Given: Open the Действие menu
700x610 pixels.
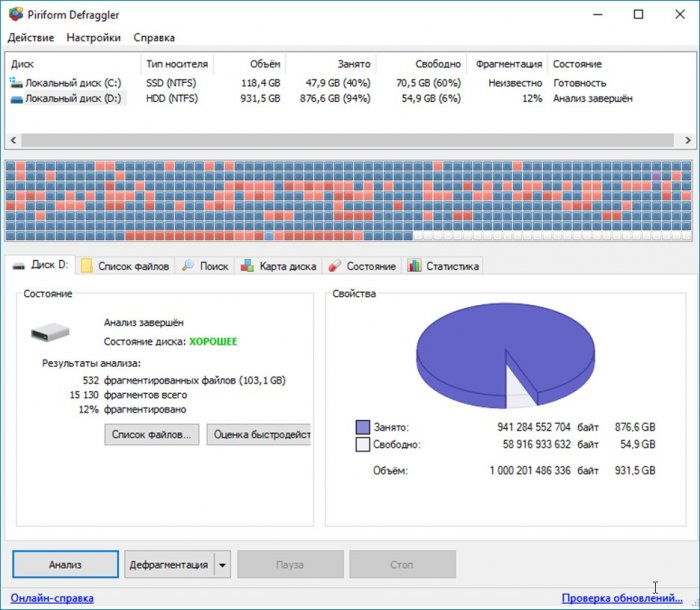Looking at the screenshot, I should click(31, 38).
